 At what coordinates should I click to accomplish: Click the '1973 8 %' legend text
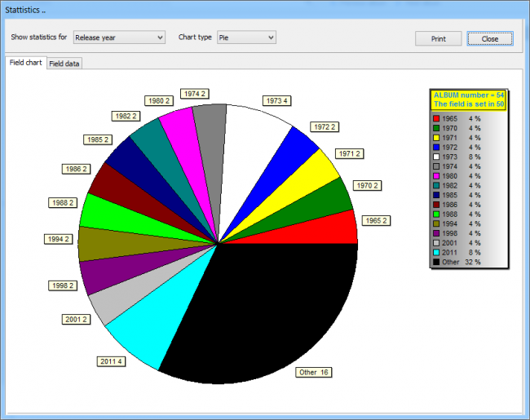[461, 157]
